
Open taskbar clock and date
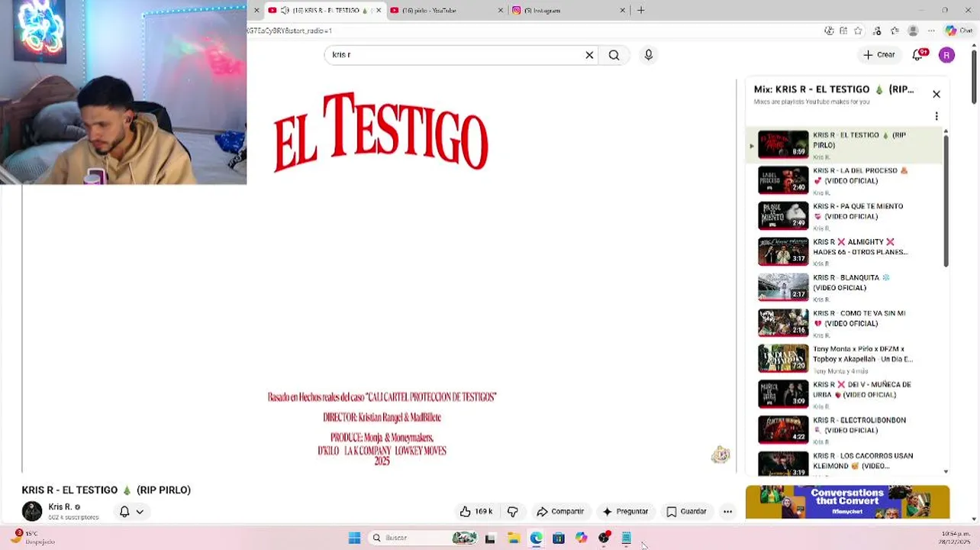click(x=956, y=538)
